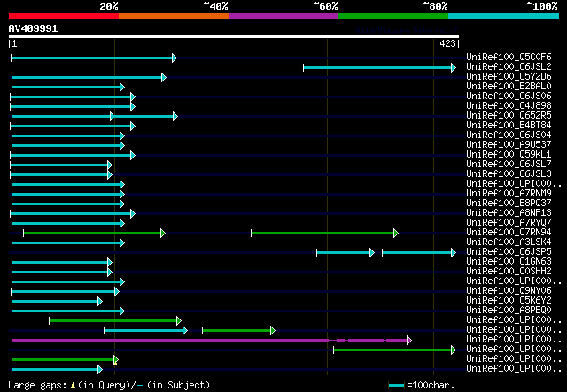
Task: Click the cyan alignment bar in Q9NY06 row
Action: (65, 291)
